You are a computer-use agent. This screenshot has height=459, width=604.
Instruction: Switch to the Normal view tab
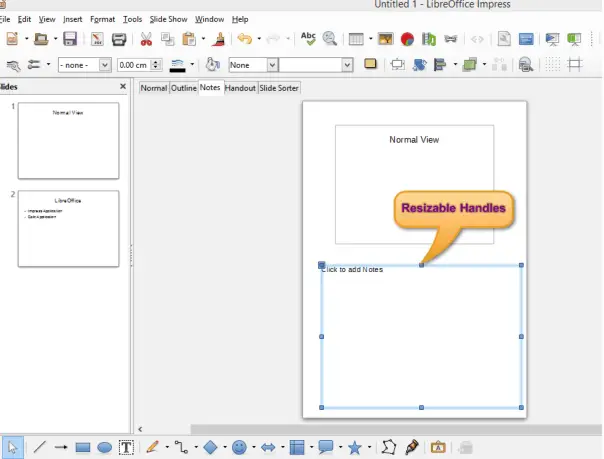coord(154,88)
